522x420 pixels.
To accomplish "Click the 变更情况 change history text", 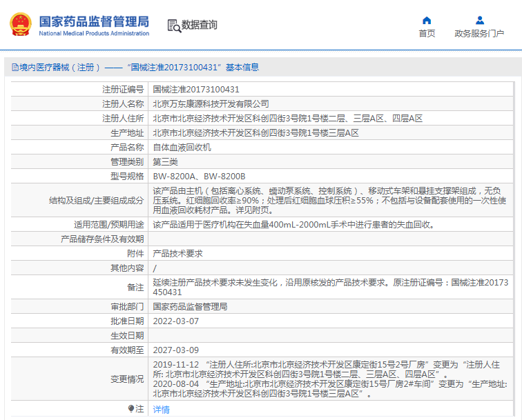I will point(330,379).
